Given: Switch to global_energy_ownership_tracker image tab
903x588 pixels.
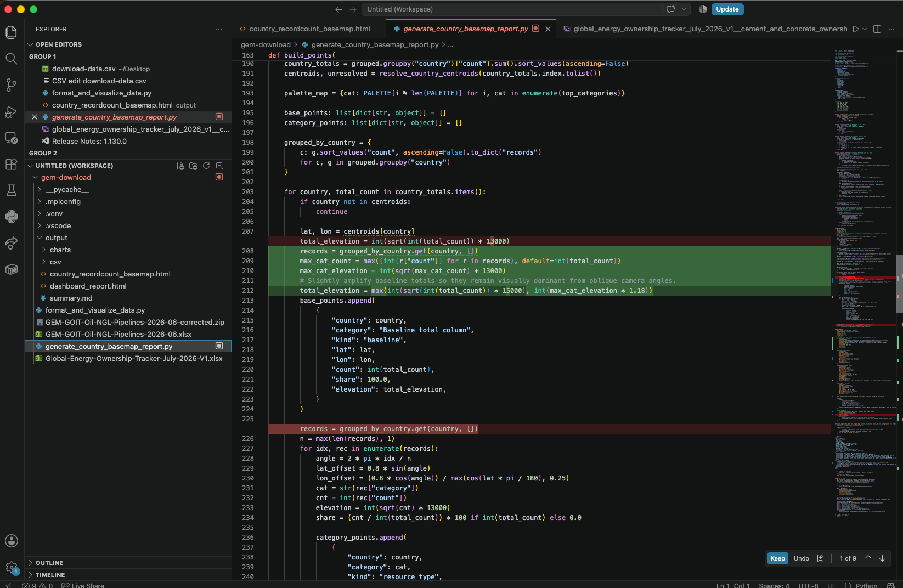Looking at the screenshot, I should tap(704, 29).
